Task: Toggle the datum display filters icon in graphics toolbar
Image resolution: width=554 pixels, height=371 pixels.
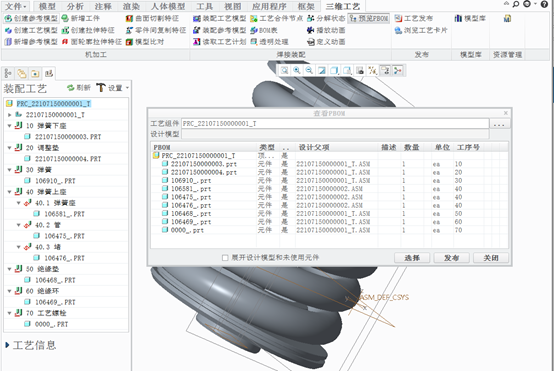Action: tap(372, 70)
